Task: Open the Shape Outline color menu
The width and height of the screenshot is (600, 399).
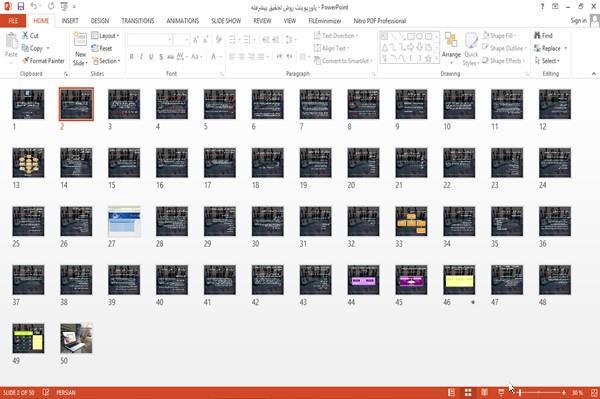Action: (504, 48)
